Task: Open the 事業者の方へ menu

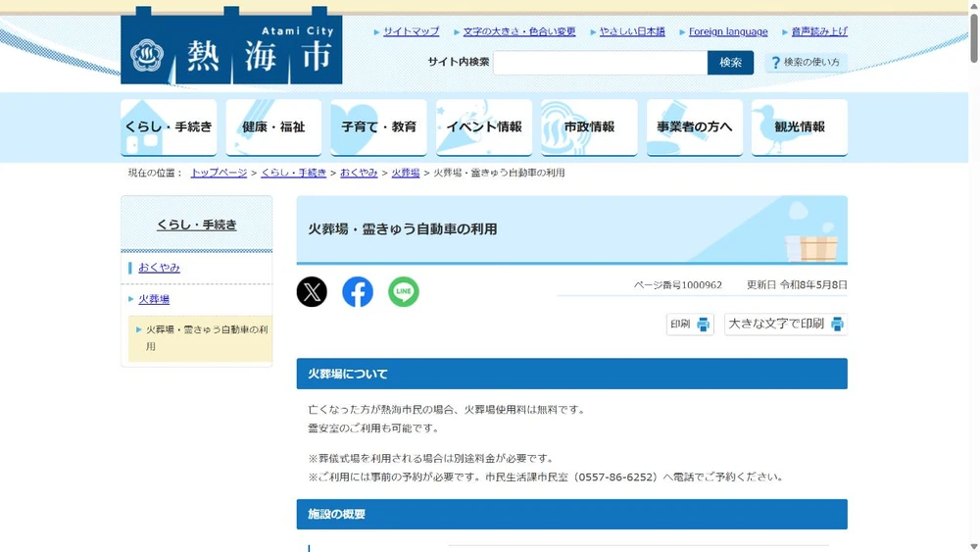Action: click(x=695, y=126)
